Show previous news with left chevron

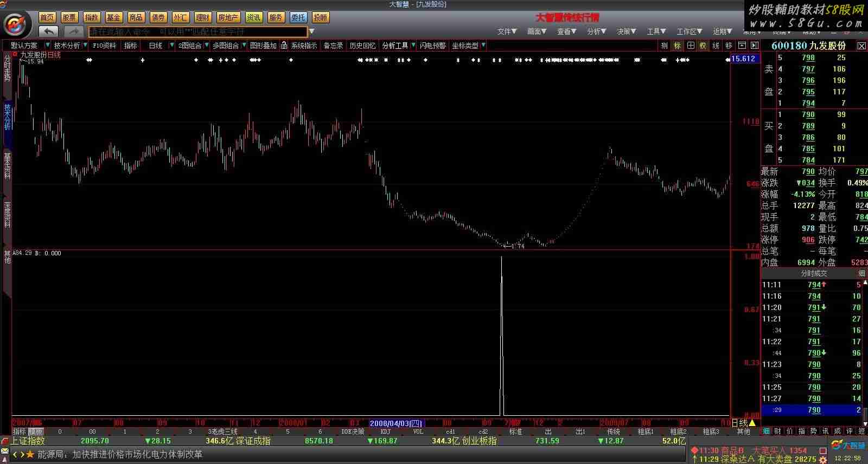[x=15, y=454]
